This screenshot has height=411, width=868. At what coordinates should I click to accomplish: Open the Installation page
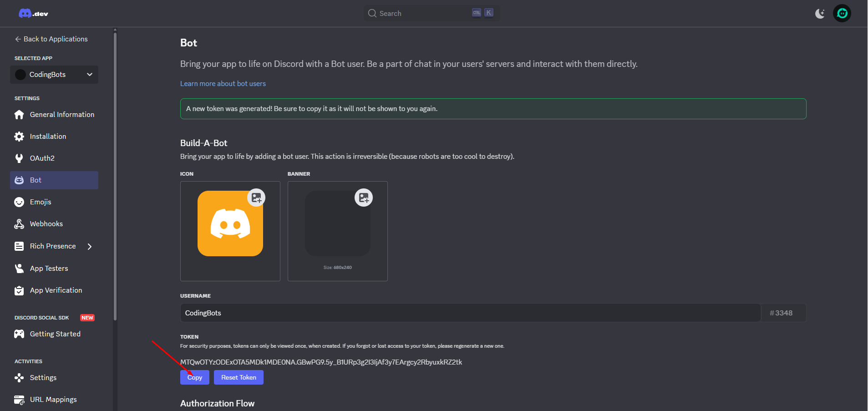pyautogui.click(x=54, y=137)
